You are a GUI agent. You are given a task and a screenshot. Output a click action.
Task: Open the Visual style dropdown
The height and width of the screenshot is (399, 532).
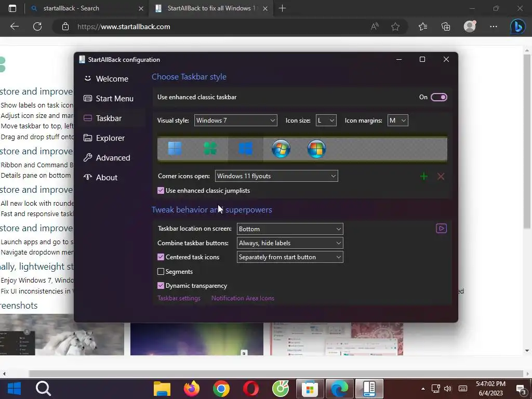point(235,121)
